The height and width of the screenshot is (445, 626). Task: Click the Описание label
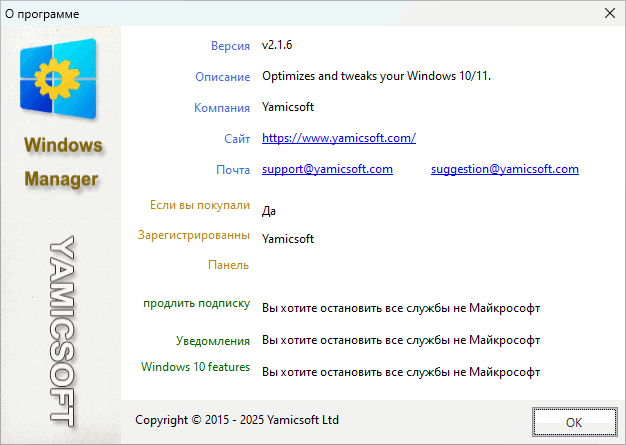pyautogui.click(x=222, y=77)
